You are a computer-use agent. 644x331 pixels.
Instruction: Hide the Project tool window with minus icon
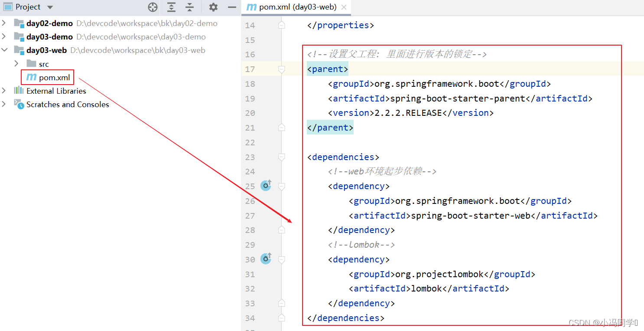232,7
